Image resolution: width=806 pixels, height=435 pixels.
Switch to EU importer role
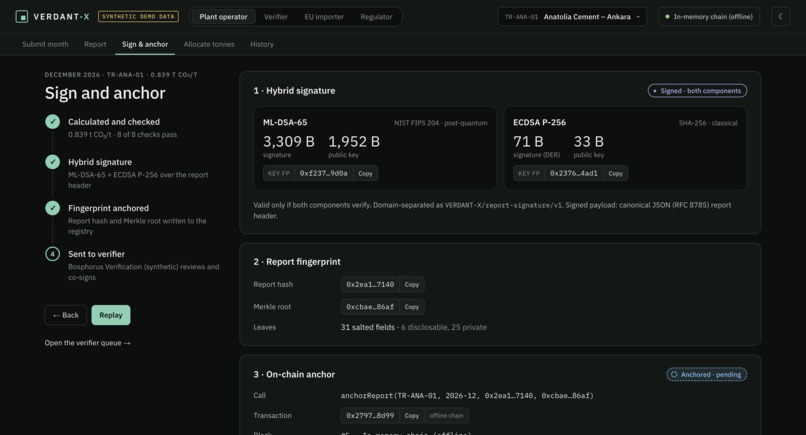tap(324, 16)
